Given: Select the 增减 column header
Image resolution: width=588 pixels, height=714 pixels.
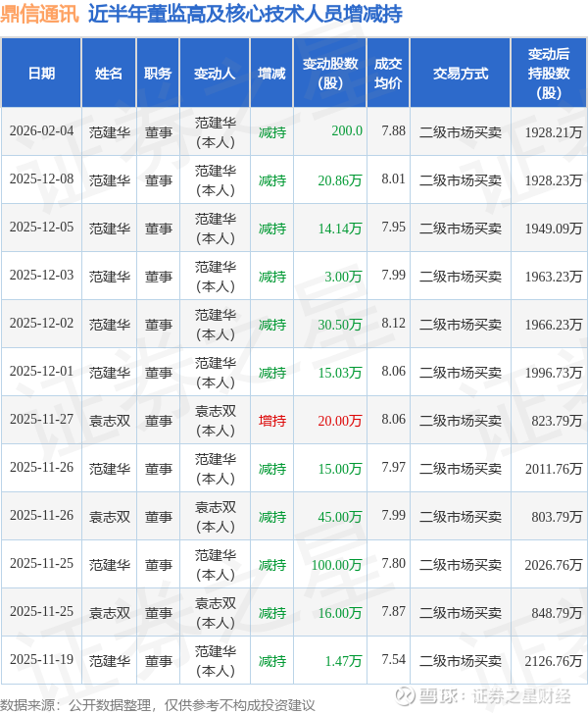Looking at the screenshot, I should pos(271,74).
